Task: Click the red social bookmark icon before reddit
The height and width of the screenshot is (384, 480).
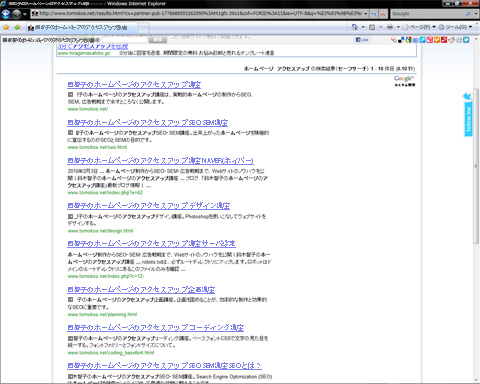Action: [444, 40]
